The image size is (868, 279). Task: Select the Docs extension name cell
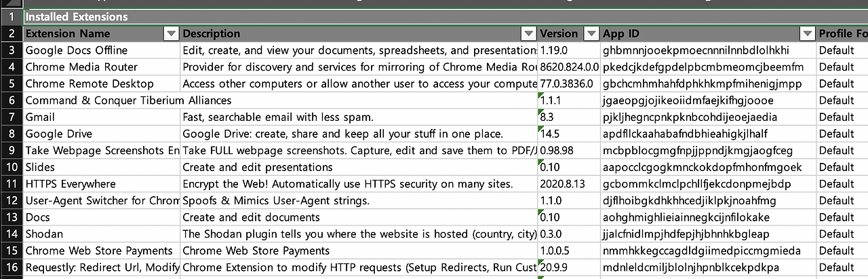[x=102, y=217]
